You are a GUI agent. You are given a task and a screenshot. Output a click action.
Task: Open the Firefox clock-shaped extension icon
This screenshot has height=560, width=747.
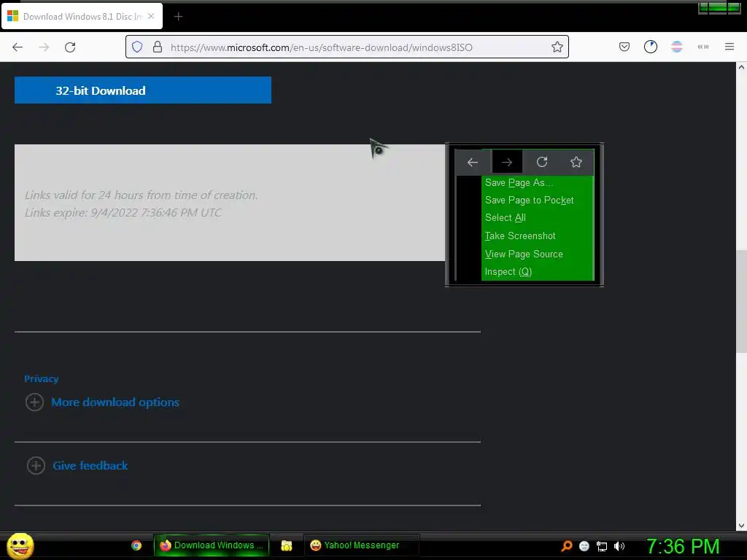point(650,47)
